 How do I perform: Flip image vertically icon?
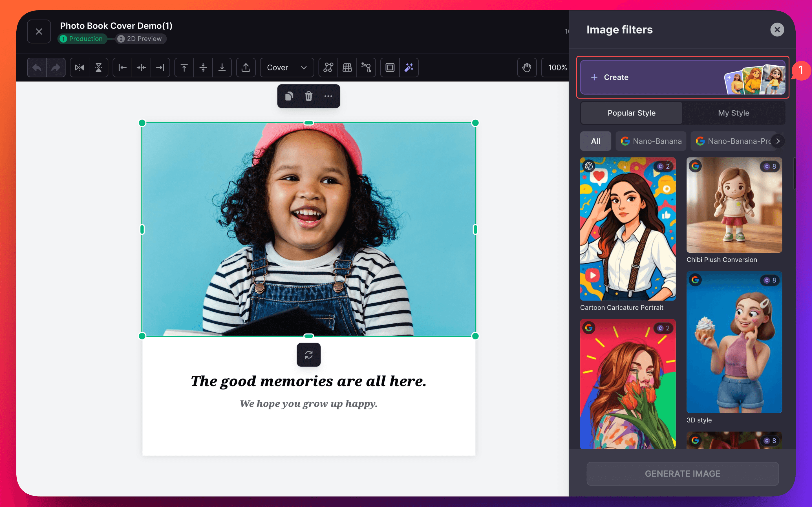coord(98,67)
